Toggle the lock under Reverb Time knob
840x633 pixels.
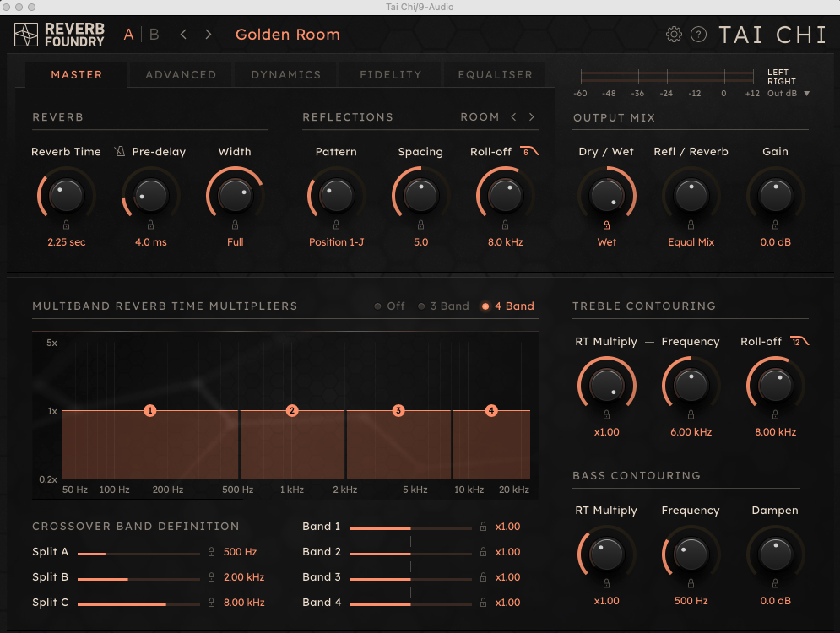67,225
